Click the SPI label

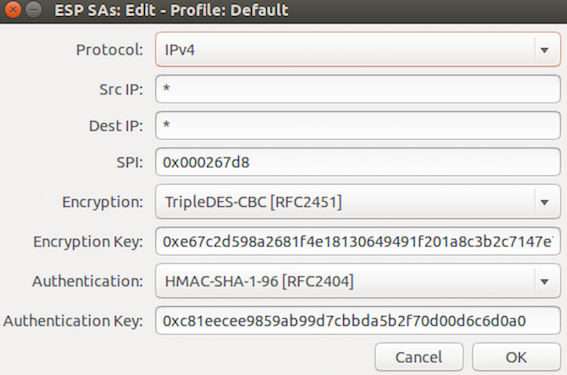click(x=130, y=162)
